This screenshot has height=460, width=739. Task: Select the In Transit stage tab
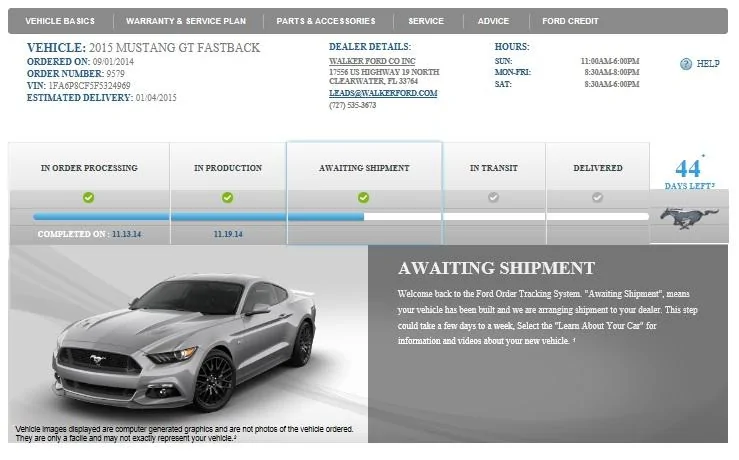click(493, 168)
